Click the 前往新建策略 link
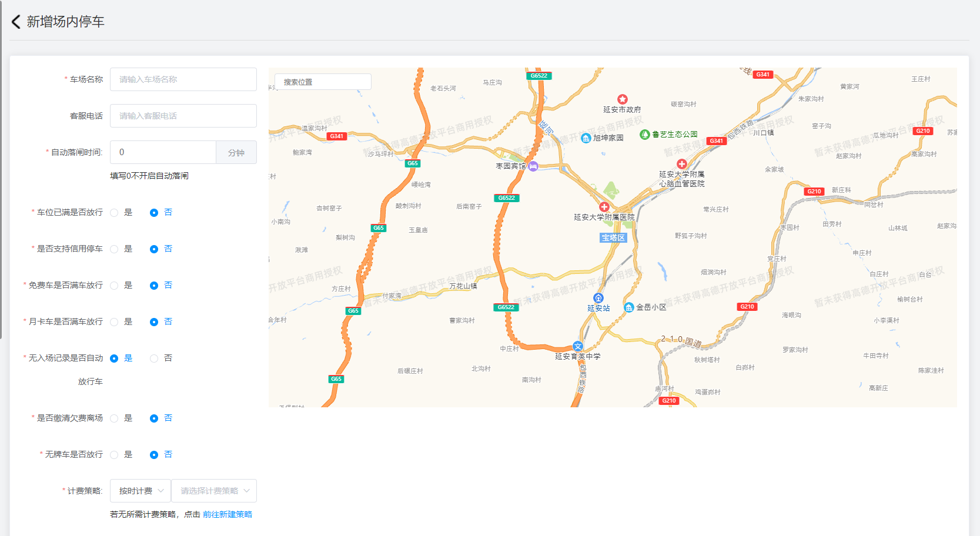Screen dimensions: 980x536 [x=227, y=514]
